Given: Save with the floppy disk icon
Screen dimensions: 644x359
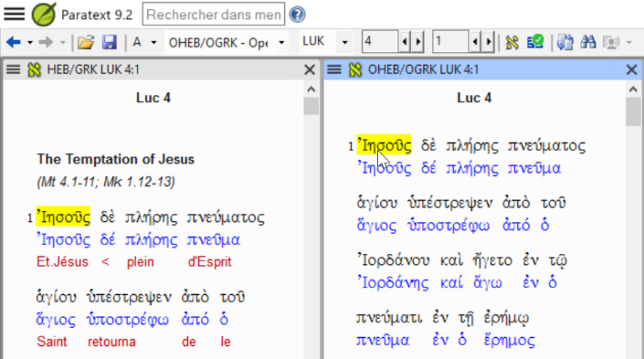Looking at the screenshot, I should tap(110, 42).
